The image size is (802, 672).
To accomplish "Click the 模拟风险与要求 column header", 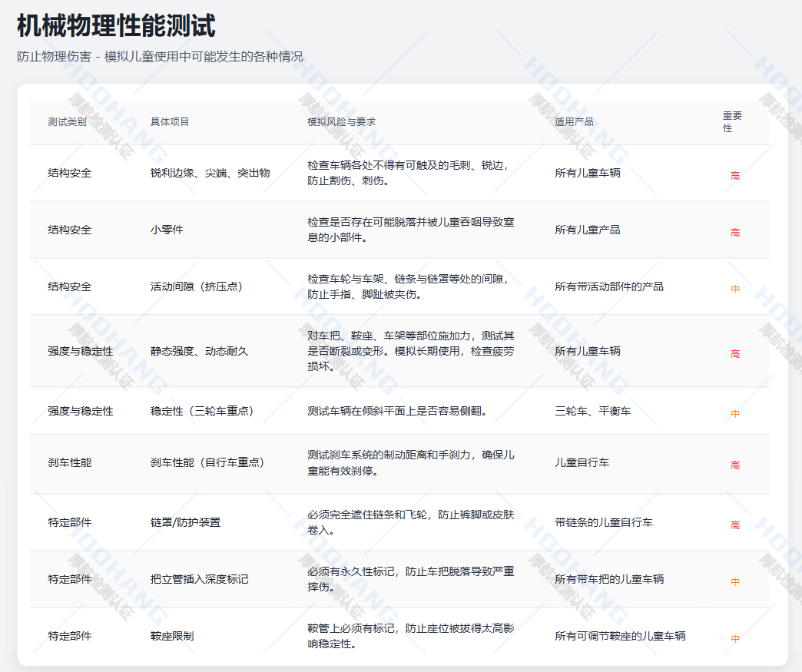I will point(341,122).
